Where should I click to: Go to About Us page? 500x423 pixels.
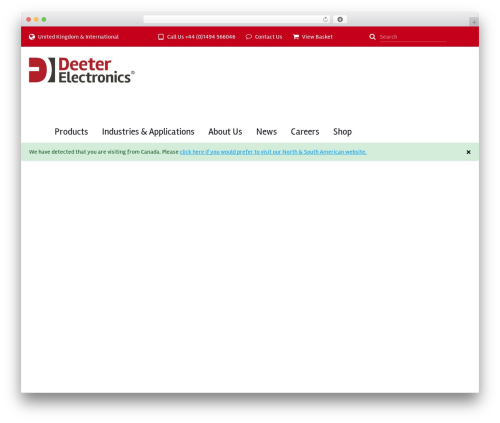point(225,132)
